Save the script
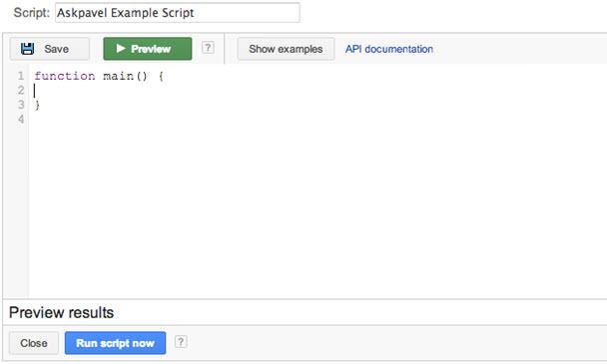The image size is (608, 364). click(x=49, y=49)
